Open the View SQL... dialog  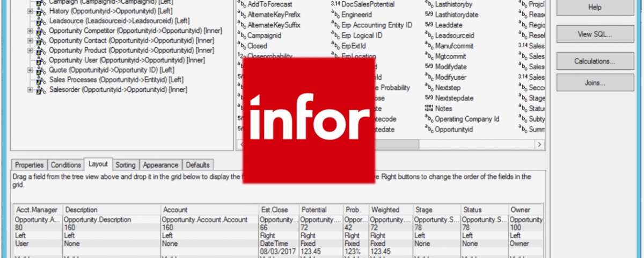595,34
